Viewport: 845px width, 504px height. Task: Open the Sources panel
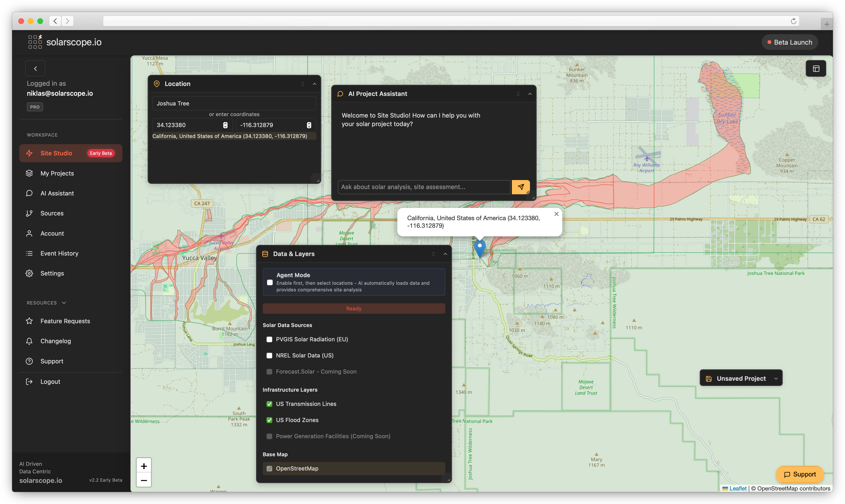(x=52, y=213)
